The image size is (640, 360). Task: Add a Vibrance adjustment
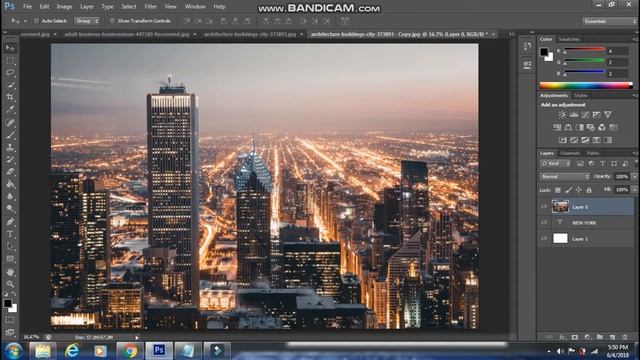[x=608, y=115]
